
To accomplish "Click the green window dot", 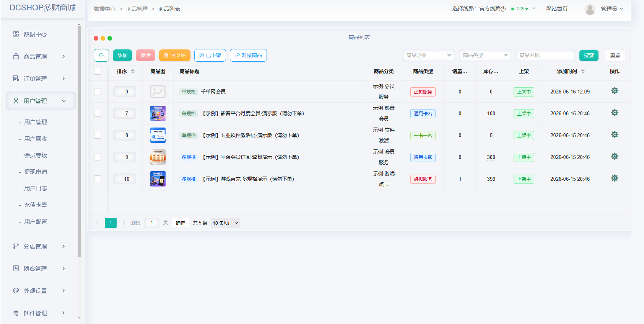I will tap(110, 38).
